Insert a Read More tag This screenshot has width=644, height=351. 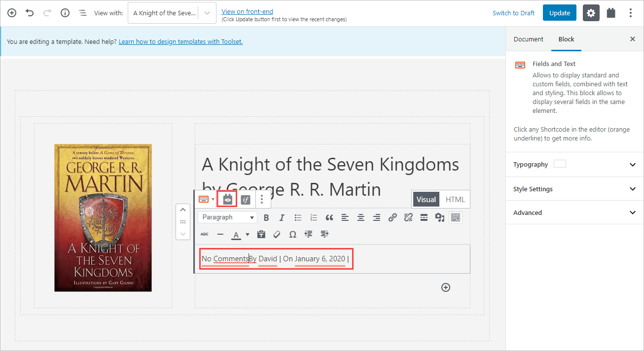[x=424, y=217]
